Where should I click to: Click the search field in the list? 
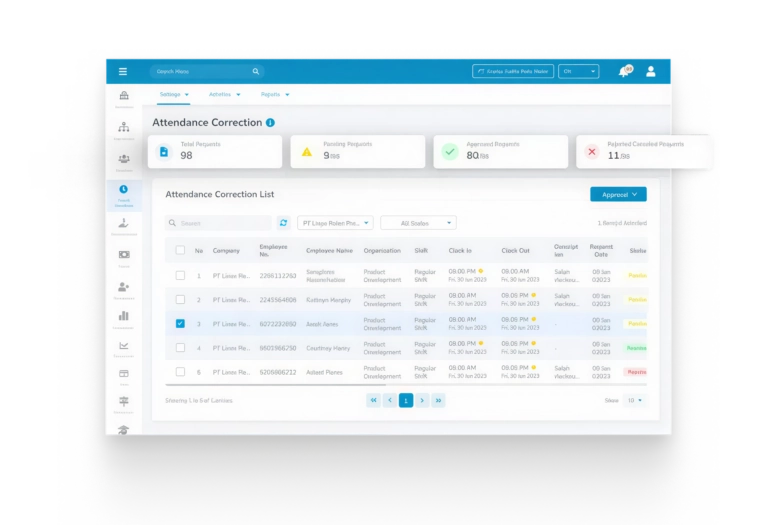coord(222,223)
